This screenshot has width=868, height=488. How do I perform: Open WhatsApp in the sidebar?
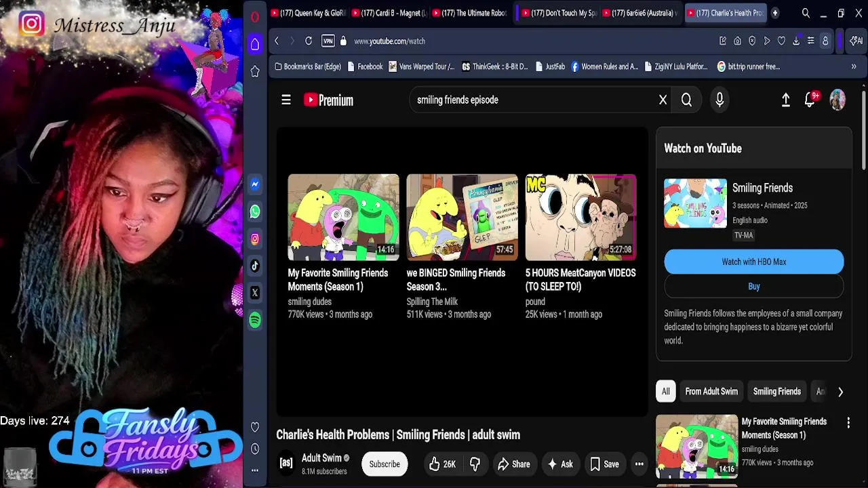click(255, 211)
